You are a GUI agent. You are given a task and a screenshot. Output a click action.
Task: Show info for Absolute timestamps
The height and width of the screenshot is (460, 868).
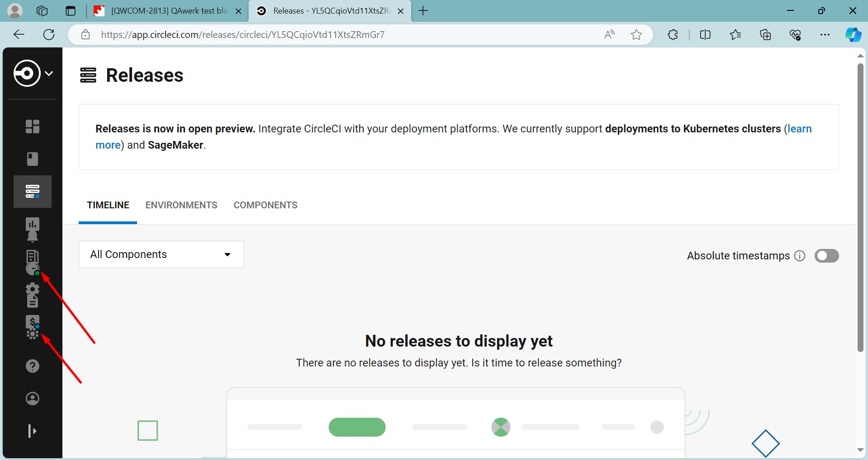[800, 256]
